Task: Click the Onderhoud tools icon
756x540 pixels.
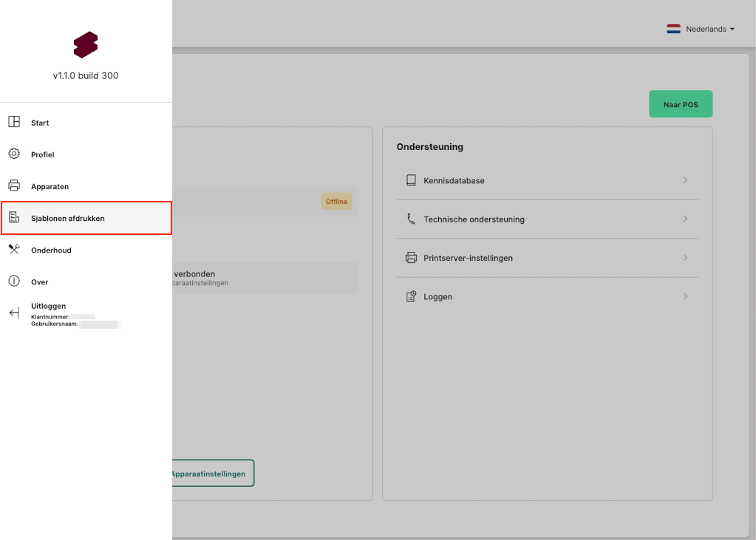Action: [14, 250]
